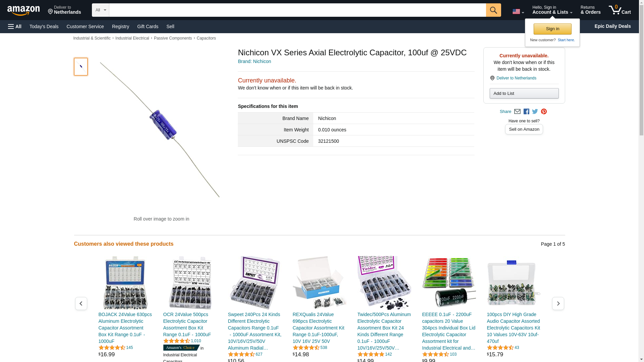Share product on Pinterest icon
The width and height of the screenshot is (644, 362).
[544, 112]
